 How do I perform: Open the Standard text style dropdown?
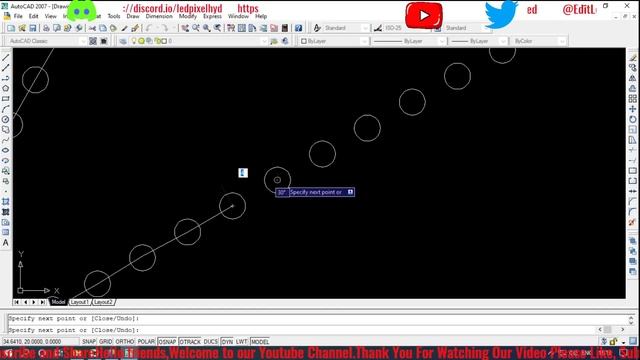pyautogui.click(x=346, y=28)
